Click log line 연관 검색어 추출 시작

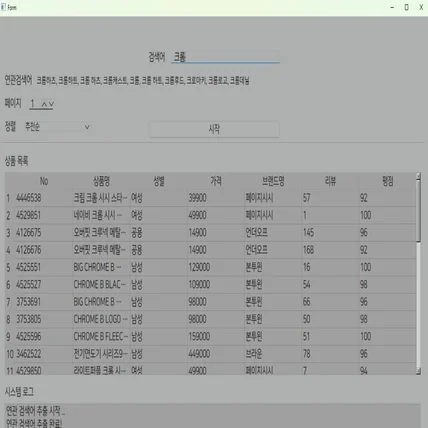pyautogui.click(x=35, y=411)
